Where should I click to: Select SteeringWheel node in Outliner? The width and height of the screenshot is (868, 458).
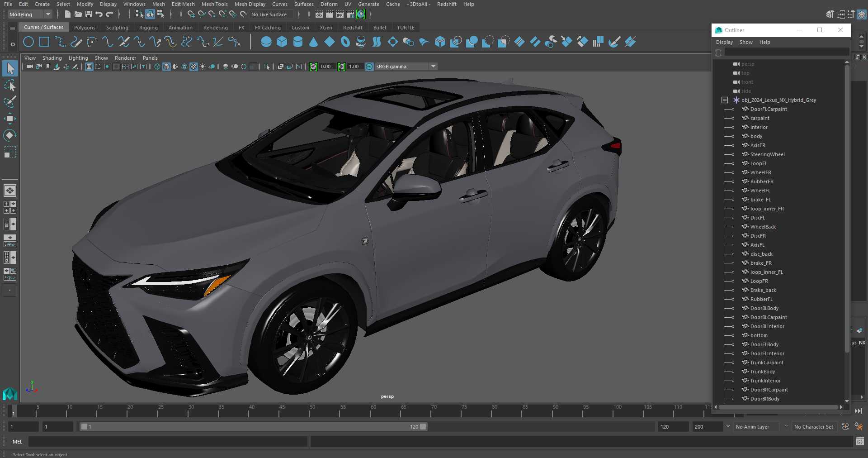pos(768,154)
